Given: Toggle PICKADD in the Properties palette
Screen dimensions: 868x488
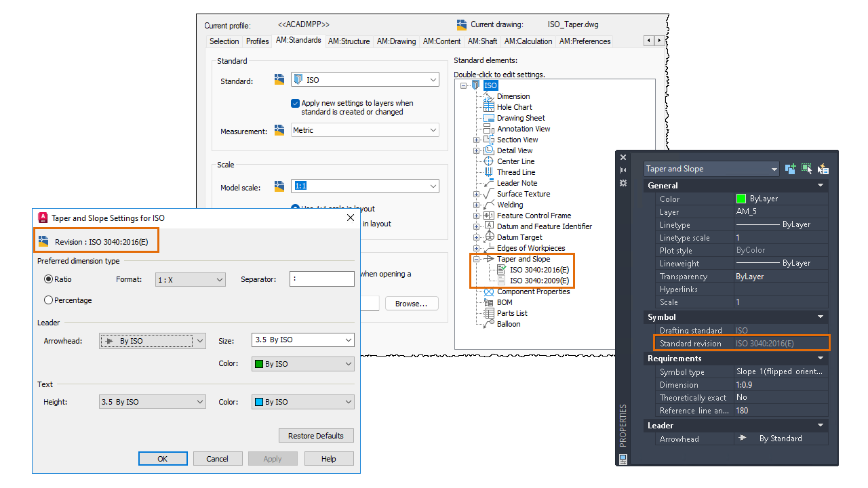Looking at the screenshot, I should point(790,169).
